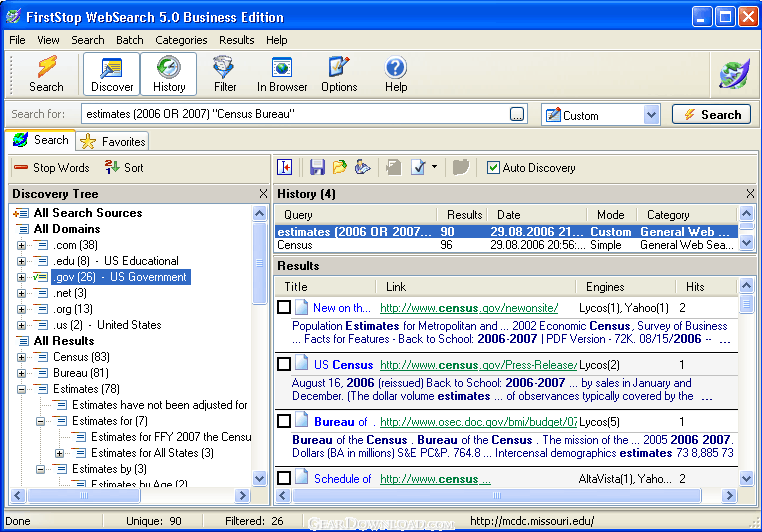Open the Custom search mode dropdown
Viewport: 762px width, 532px height.
pyautogui.click(x=651, y=115)
